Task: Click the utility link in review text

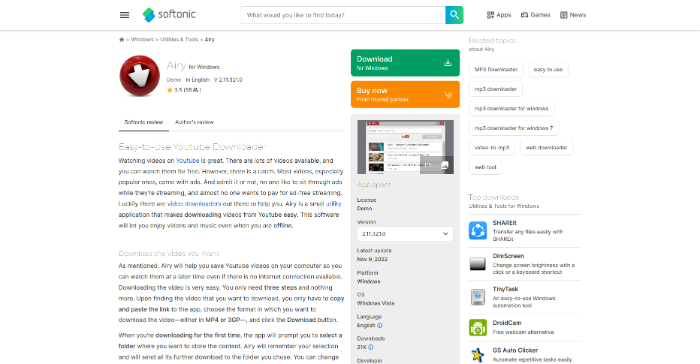Action: (x=333, y=204)
